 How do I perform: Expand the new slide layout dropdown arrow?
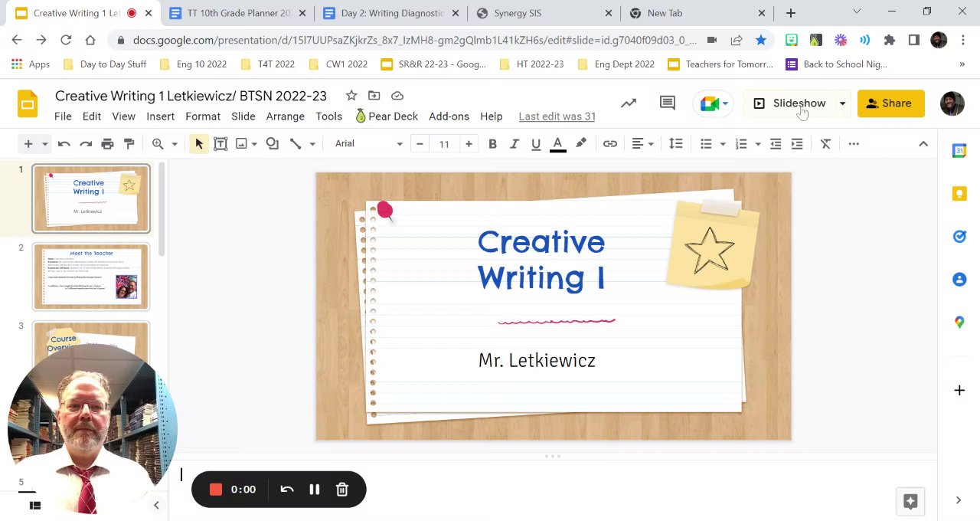click(x=44, y=144)
